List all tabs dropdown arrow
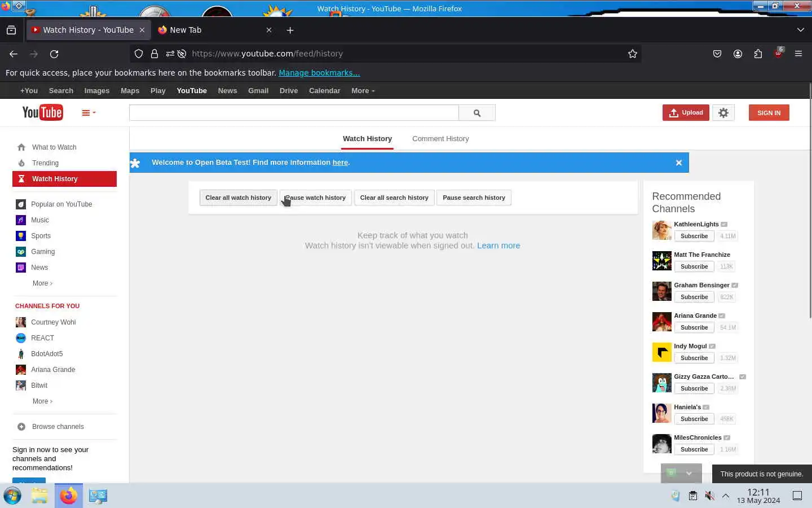The width and height of the screenshot is (812, 508). [x=800, y=30]
